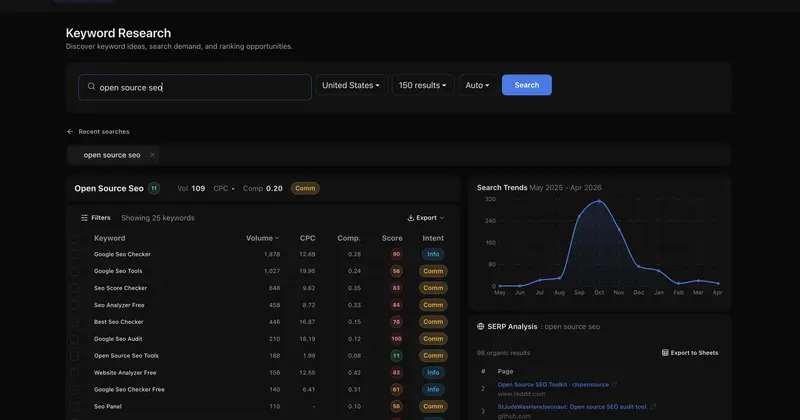Select the Best Seo Checker keyword text
Image resolution: width=800 pixels, height=420 pixels.
pyautogui.click(x=118, y=322)
